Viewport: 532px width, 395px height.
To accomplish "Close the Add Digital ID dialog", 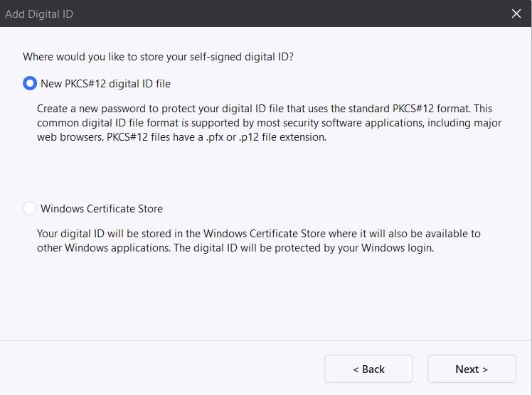I will pos(517,13).
